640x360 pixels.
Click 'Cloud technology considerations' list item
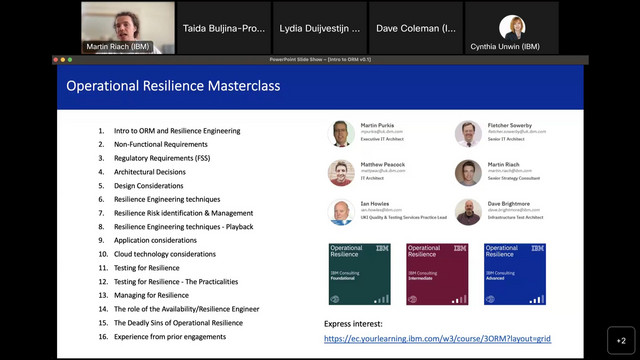click(x=165, y=254)
